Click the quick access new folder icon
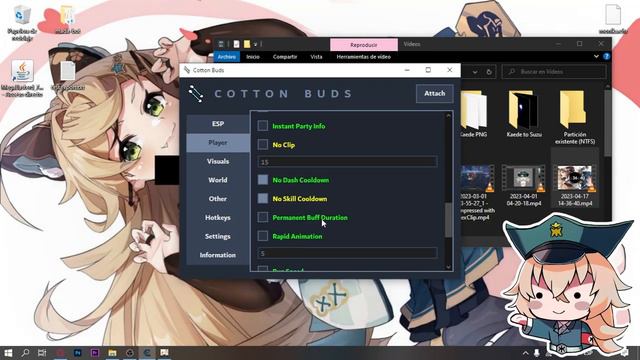Image resolution: width=640 pixels, height=360 pixels. pos(247,44)
